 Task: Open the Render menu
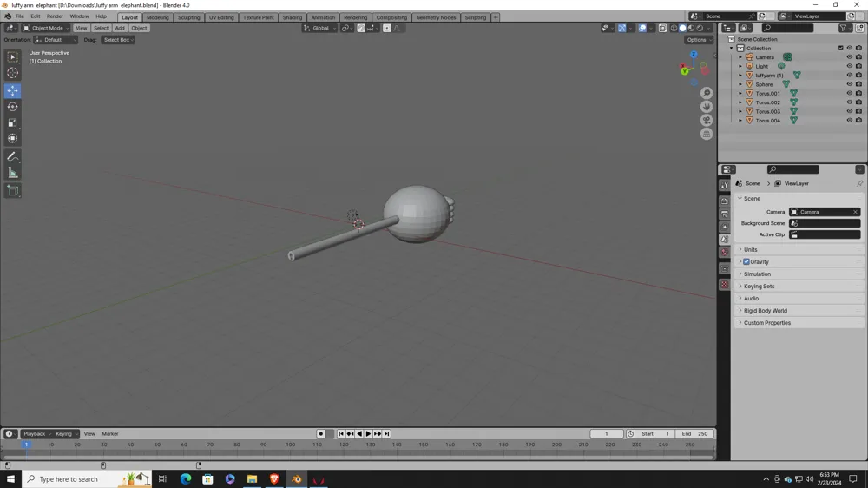55,16
